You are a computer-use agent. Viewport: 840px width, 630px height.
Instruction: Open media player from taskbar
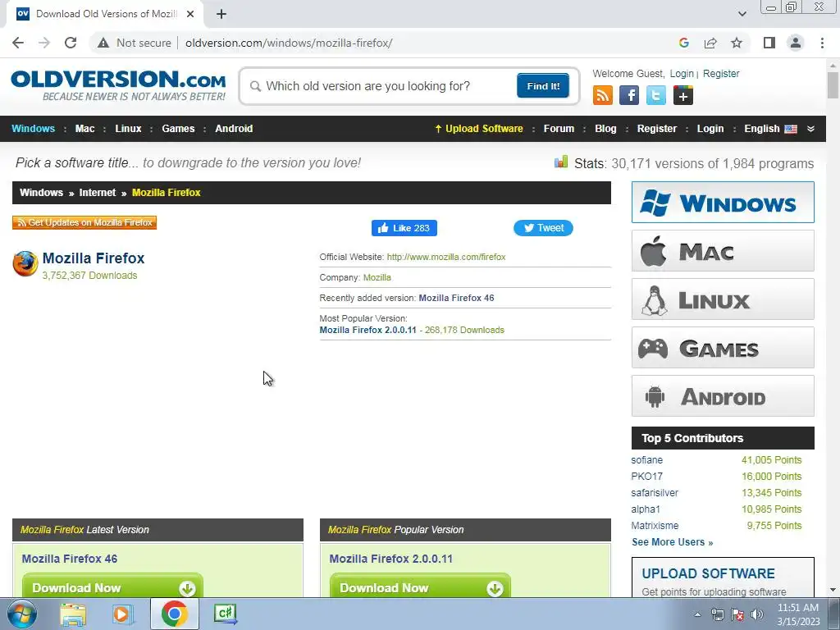tap(122, 614)
